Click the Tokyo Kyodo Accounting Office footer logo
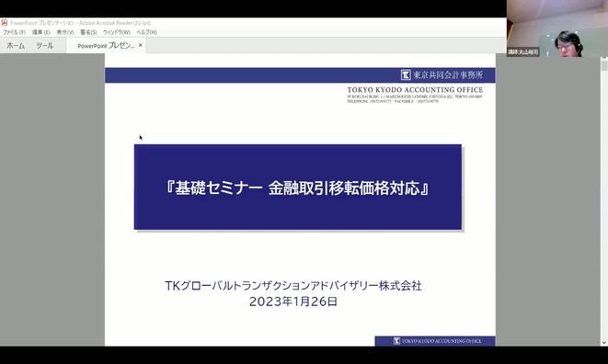 pyautogui.click(x=435, y=341)
